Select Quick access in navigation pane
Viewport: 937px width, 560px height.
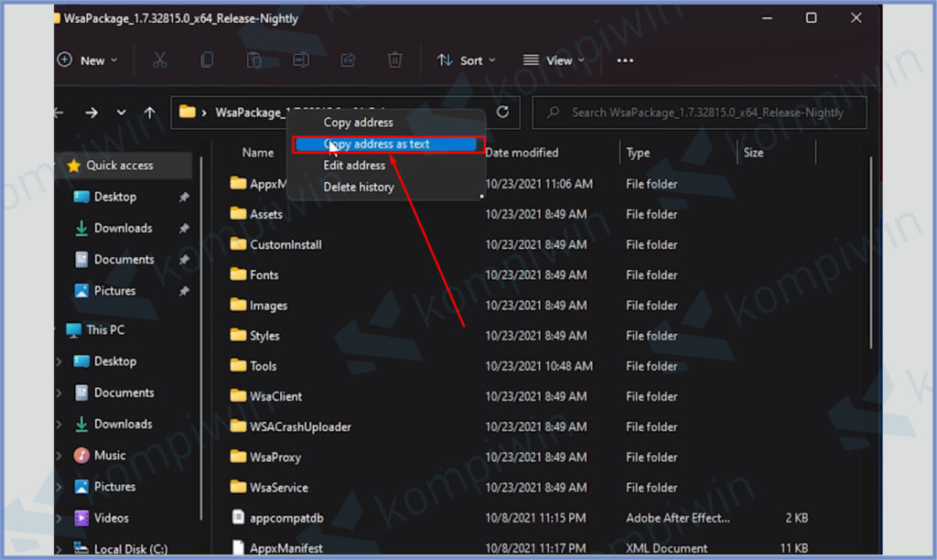coord(119,166)
